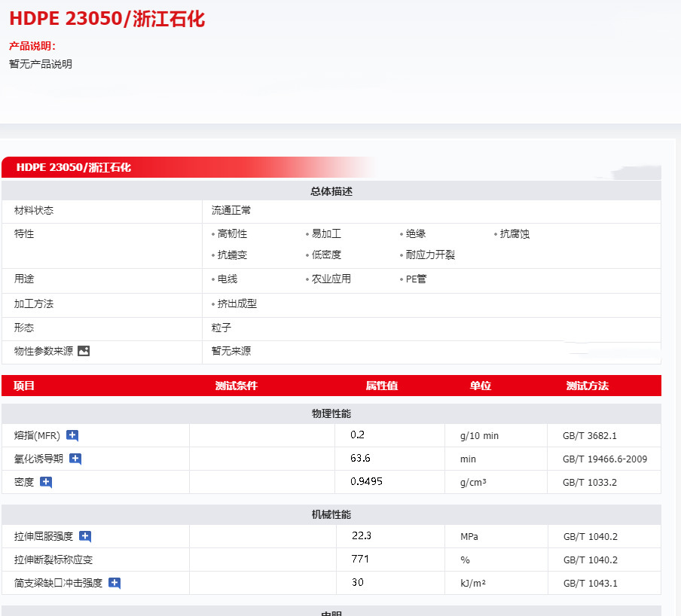Click the value 771
Screen dimensions: 681x616
[x=360, y=559]
